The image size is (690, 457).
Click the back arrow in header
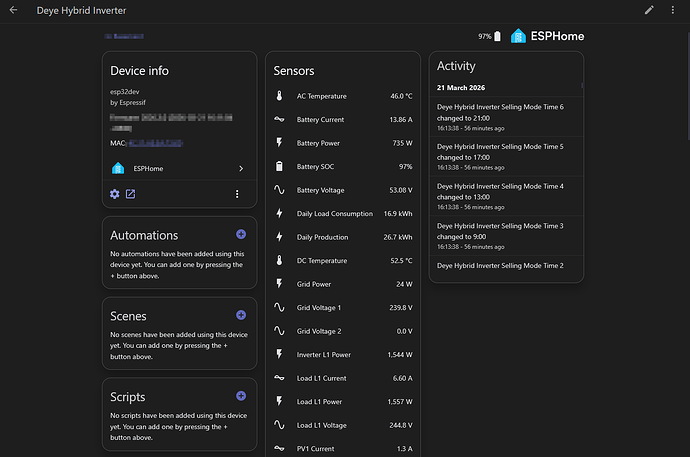click(x=13, y=10)
